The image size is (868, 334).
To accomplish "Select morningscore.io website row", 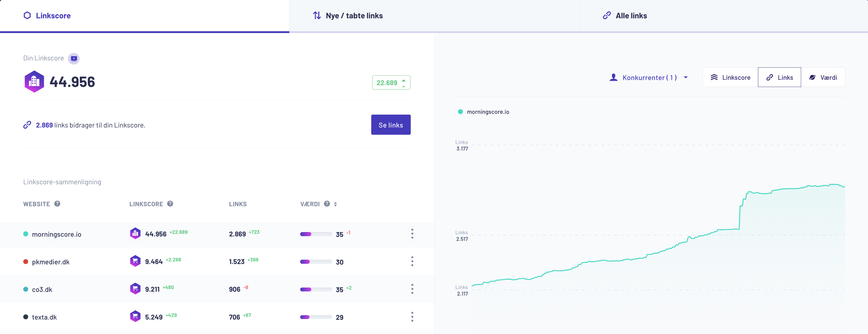I will [x=217, y=234].
